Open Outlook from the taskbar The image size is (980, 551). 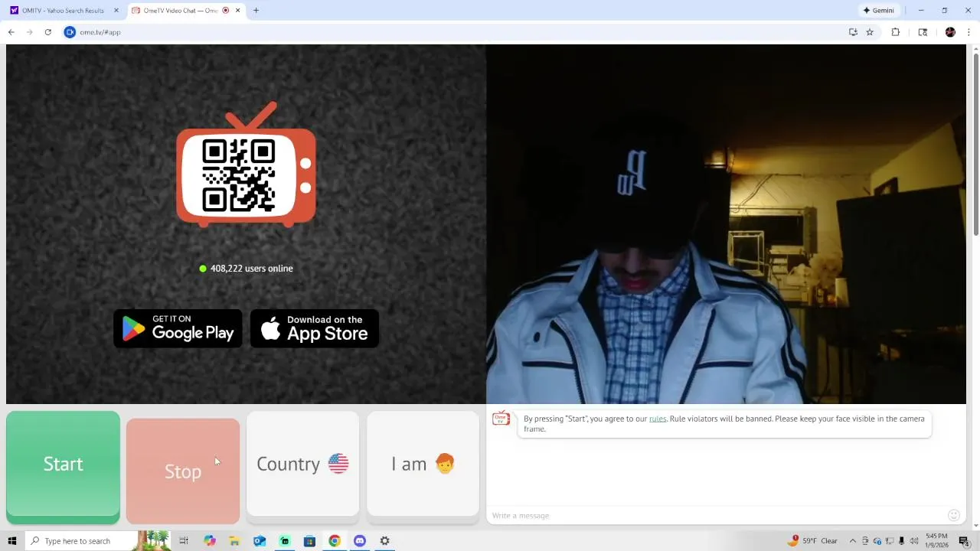coord(260,541)
